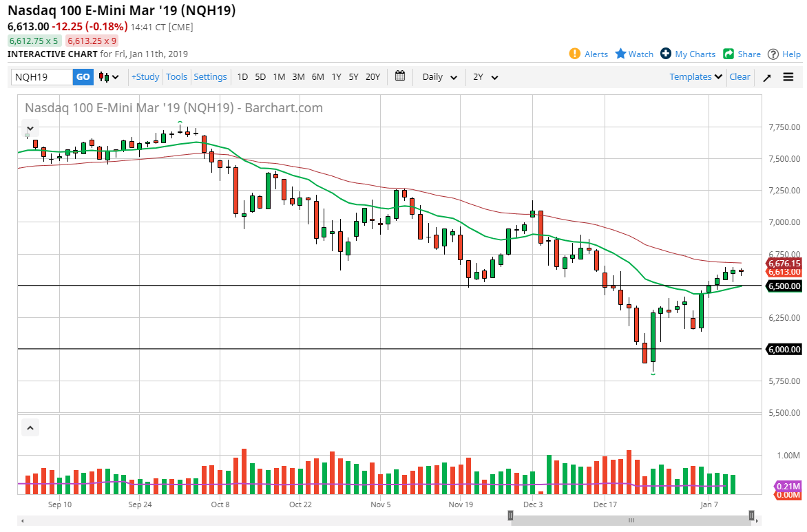Collapse the main chart panel chevron
Screen dimensions: 807x532
30,127
